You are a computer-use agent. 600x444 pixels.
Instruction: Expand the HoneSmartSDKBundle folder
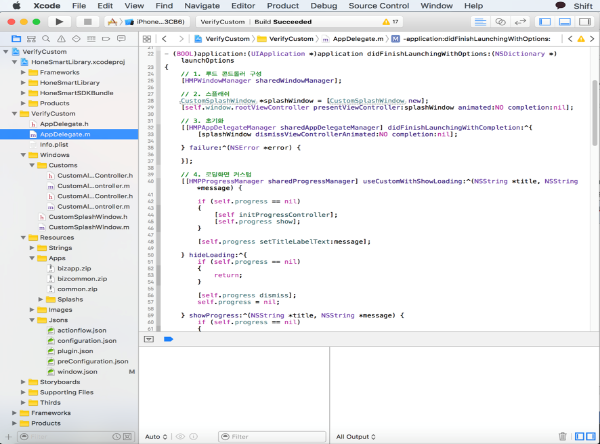(x=23, y=93)
